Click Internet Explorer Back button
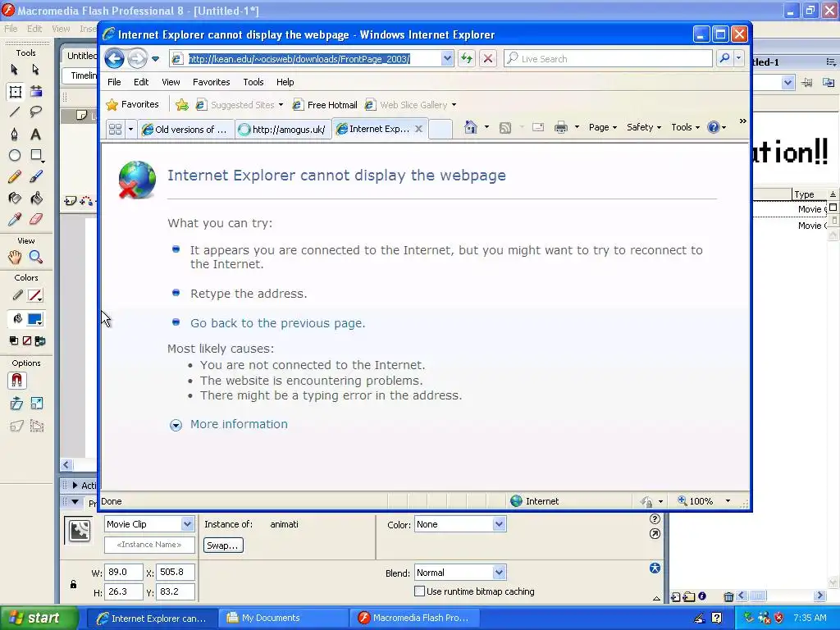Image resolution: width=840 pixels, height=630 pixels. coord(114,58)
